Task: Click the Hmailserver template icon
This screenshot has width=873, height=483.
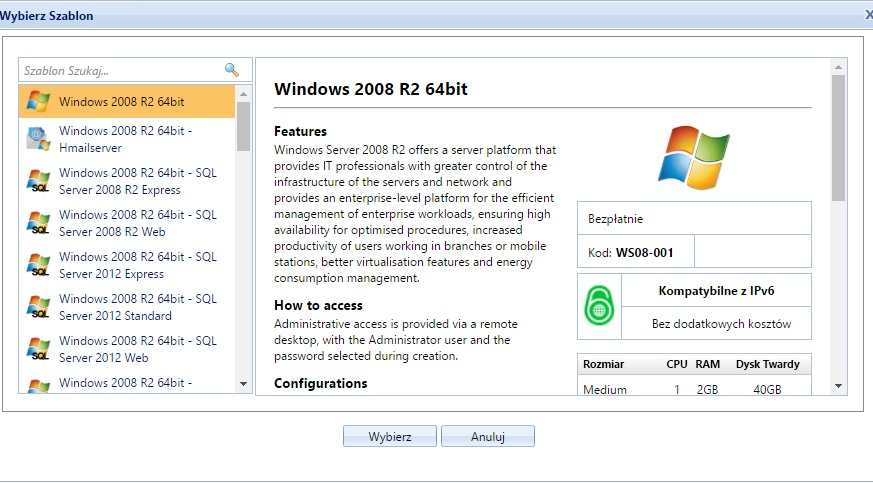Action: tap(38, 139)
